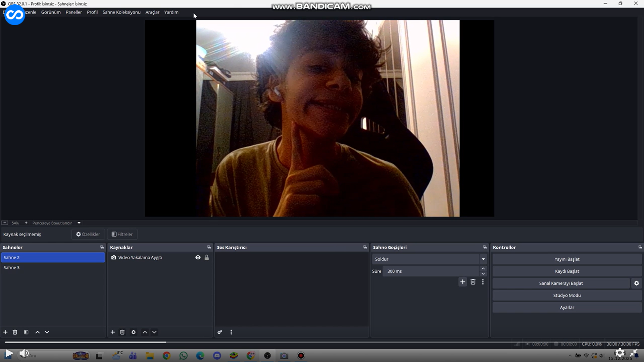
Task: Add a new scene transition with plus
Action: [462, 282]
